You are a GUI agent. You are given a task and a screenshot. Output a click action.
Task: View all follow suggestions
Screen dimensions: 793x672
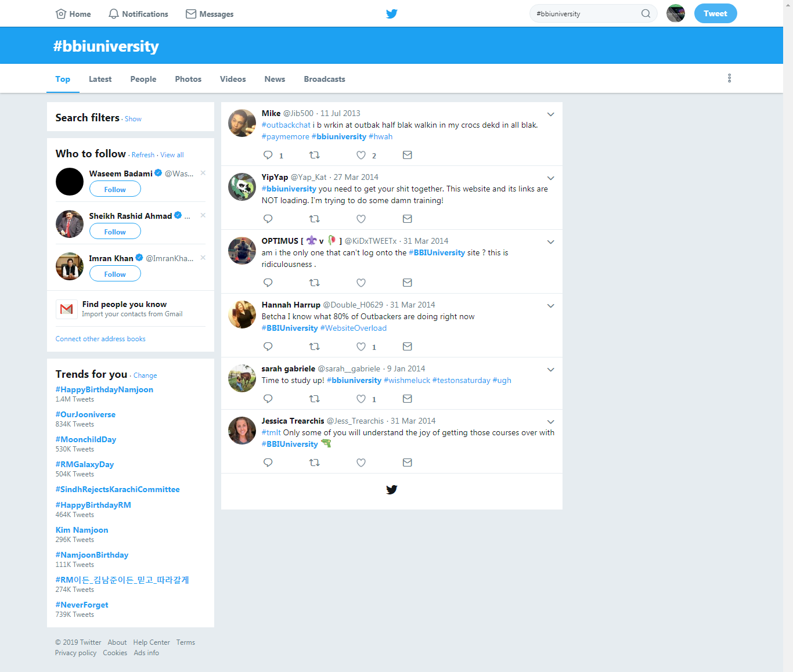pos(172,155)
